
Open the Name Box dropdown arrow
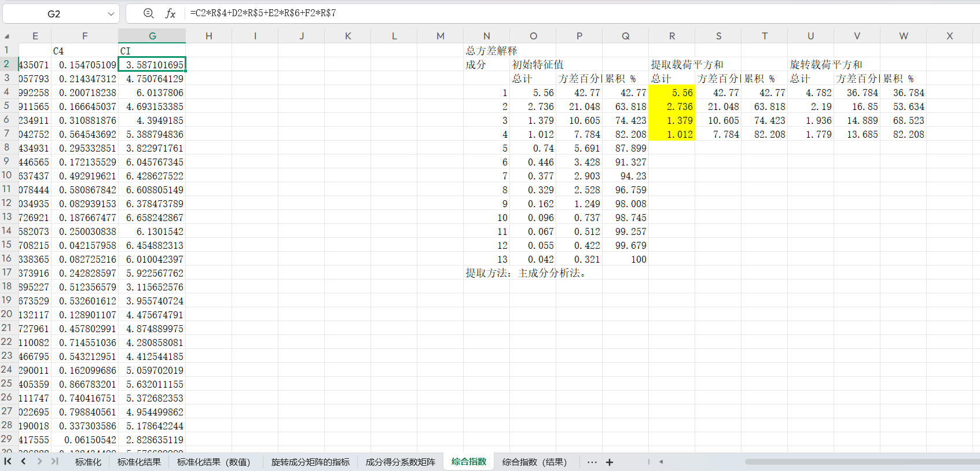pyautogui.click(x=111, y=14)
